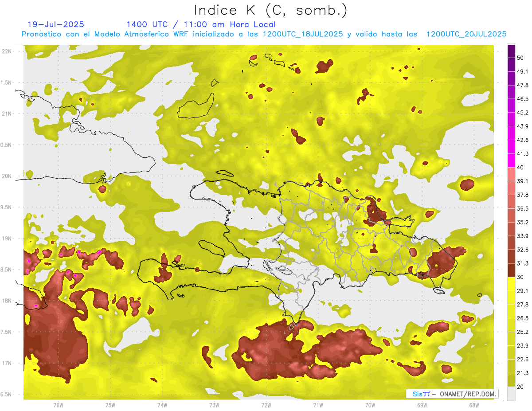Click legend value "29.1"
Image resolution: width=532 pixels, height=411 pixels.
tap(522, 291)
